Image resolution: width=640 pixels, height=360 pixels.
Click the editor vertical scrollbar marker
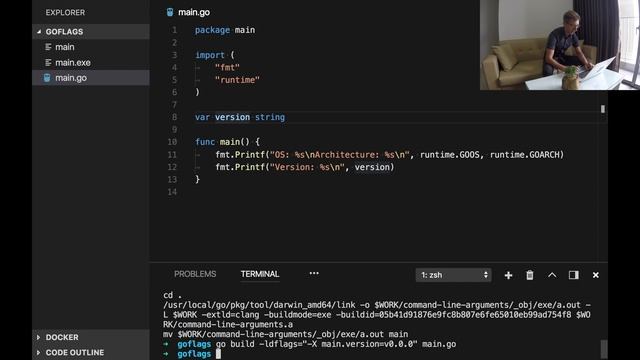(602, 109)
